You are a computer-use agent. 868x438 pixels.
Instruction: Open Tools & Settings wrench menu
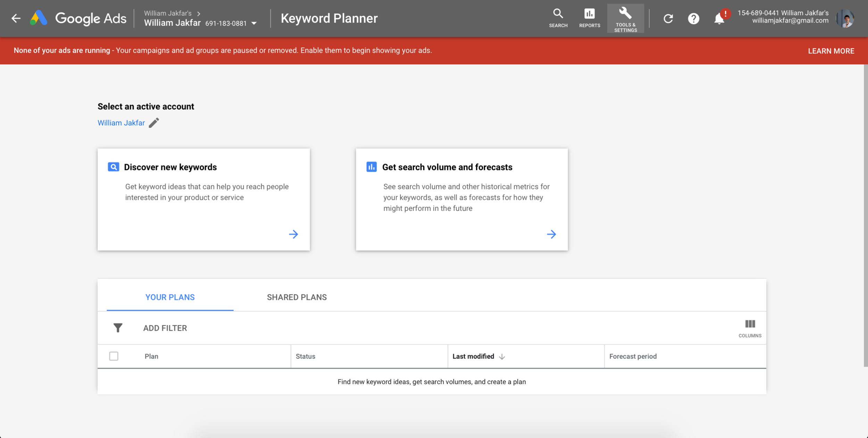(625, 19)
